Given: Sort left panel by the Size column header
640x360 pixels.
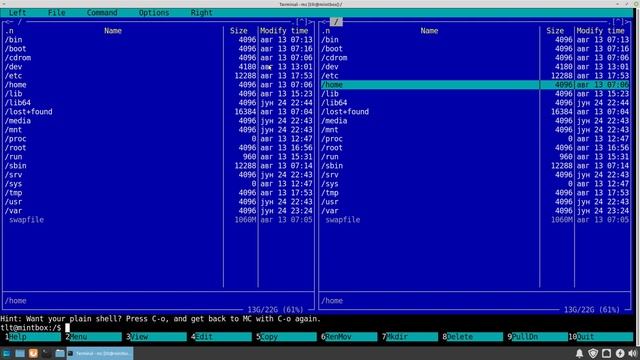Looking at the screenshot, I should [x=239, y=31].
